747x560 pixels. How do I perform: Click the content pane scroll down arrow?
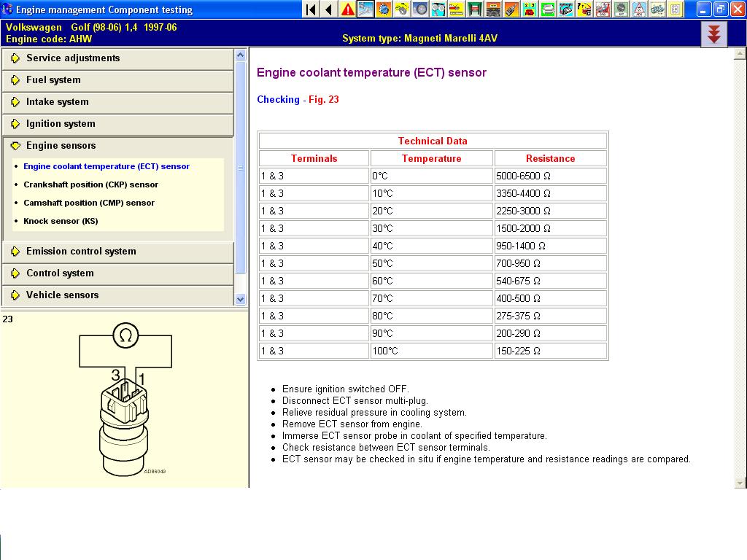pos(740,483)
